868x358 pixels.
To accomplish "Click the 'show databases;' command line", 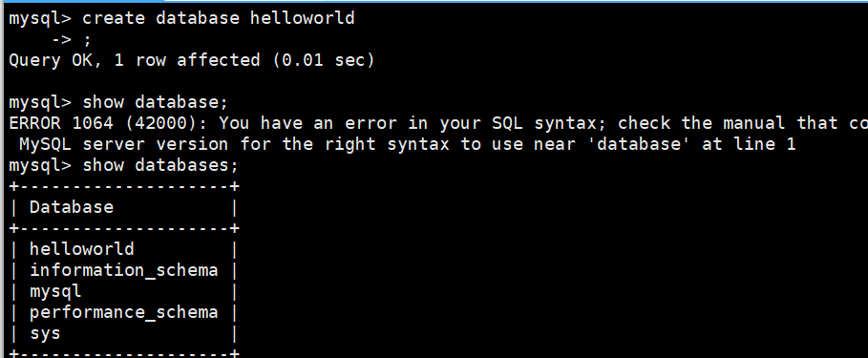I will click(x=123, y=165).
